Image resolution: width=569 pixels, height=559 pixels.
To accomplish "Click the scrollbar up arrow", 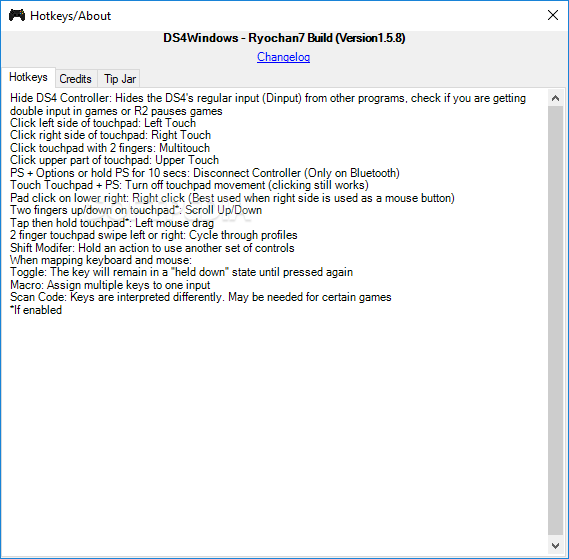I will tap(555, 98).
